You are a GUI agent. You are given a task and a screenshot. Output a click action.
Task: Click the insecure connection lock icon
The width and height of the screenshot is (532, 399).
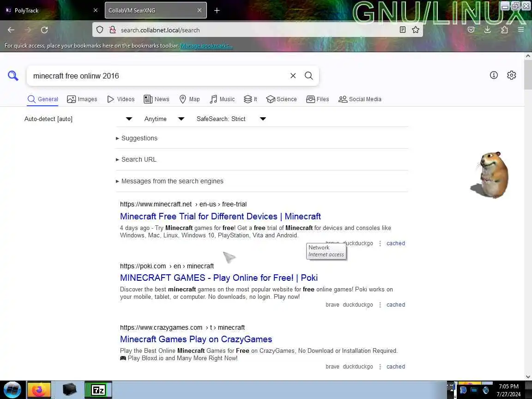tap(112, 30)
